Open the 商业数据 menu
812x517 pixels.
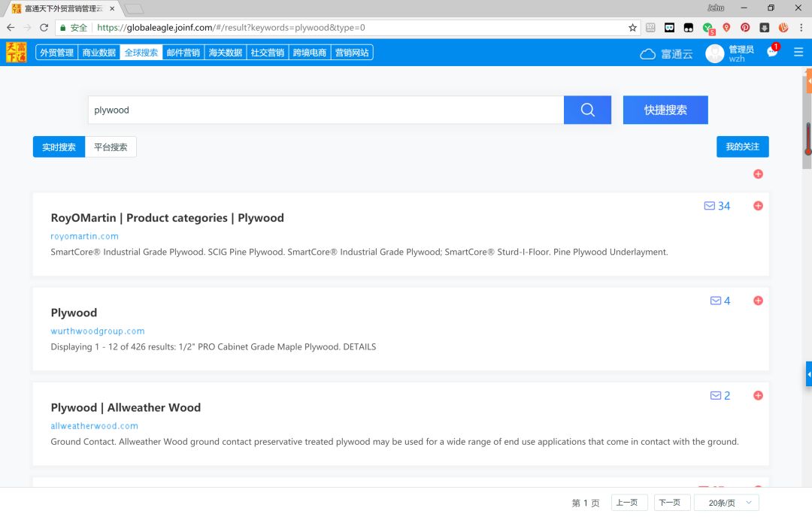coord(99,53)
